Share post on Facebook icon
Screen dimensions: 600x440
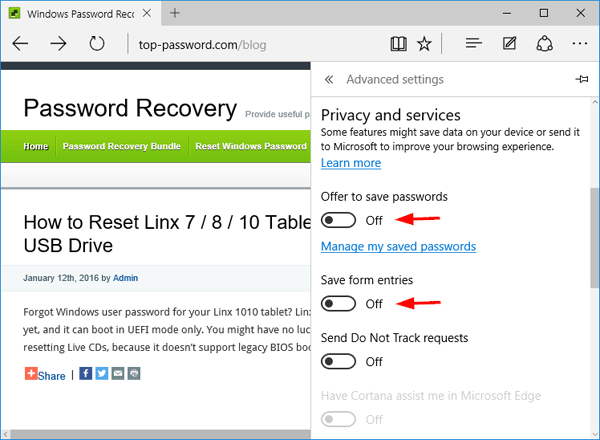point(86,373)
